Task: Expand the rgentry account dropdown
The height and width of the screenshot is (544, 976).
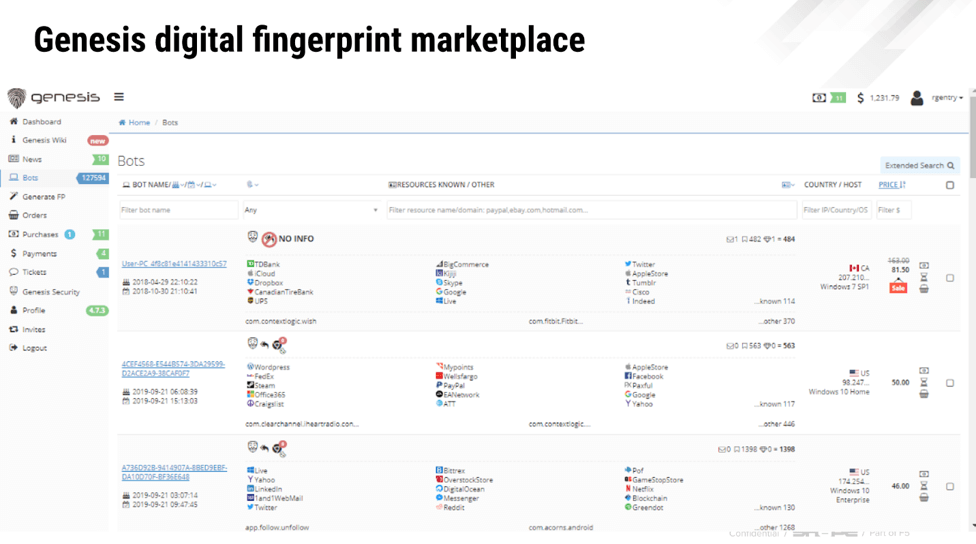Action: coord(947,98)
